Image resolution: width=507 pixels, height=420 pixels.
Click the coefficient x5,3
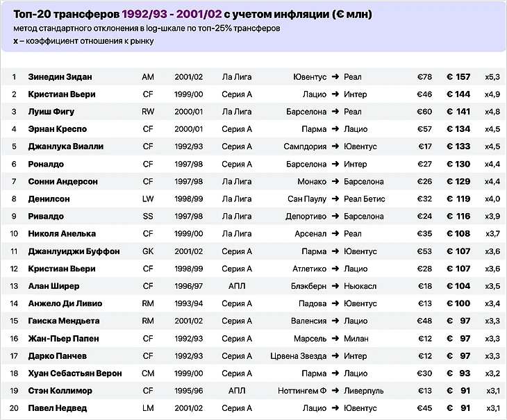(492, 77)
